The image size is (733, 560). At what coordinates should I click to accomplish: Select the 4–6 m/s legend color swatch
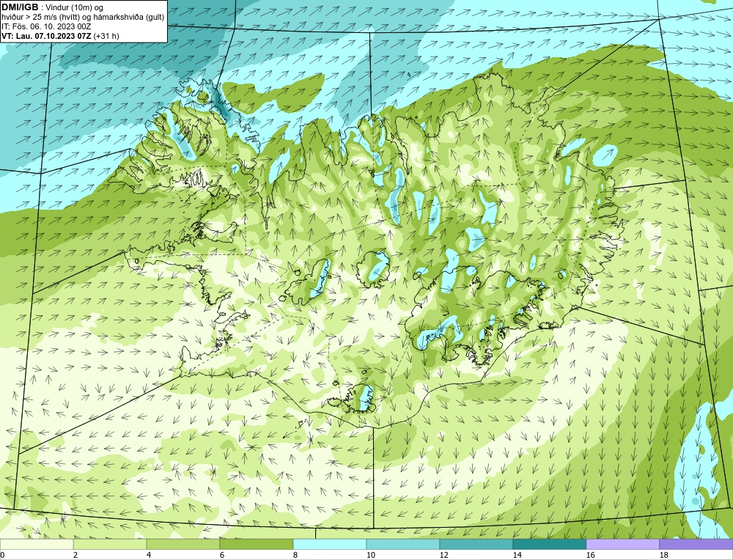pyautogui.click(x=183, y=544)
